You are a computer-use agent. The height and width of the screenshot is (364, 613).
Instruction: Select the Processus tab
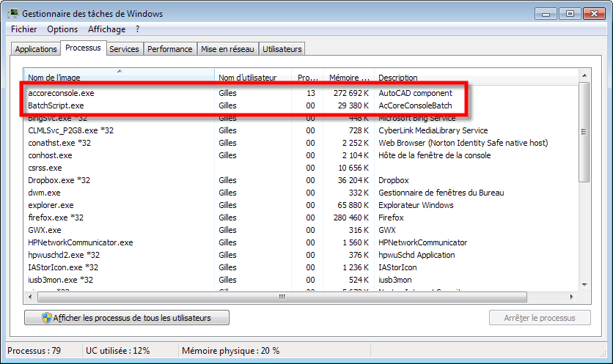[x=83, y=48]
